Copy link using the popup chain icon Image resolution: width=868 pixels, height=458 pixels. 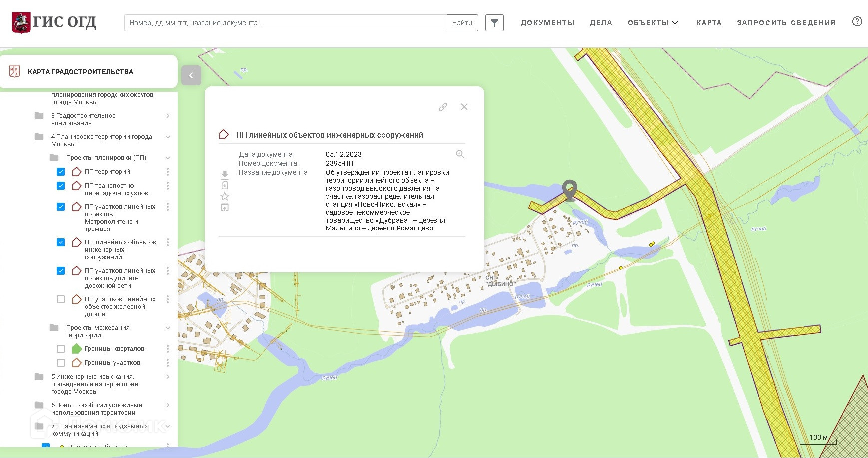pyautogui.click(x=443, y=107)
